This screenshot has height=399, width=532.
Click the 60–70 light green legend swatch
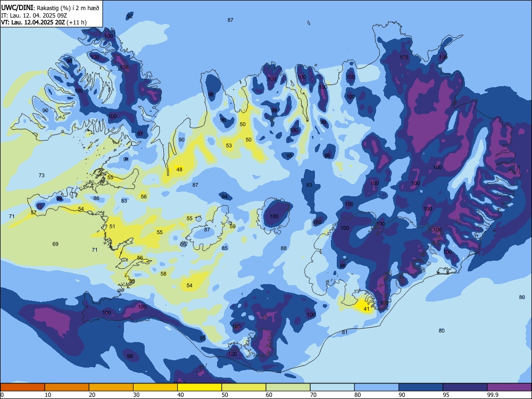(288, 387)
